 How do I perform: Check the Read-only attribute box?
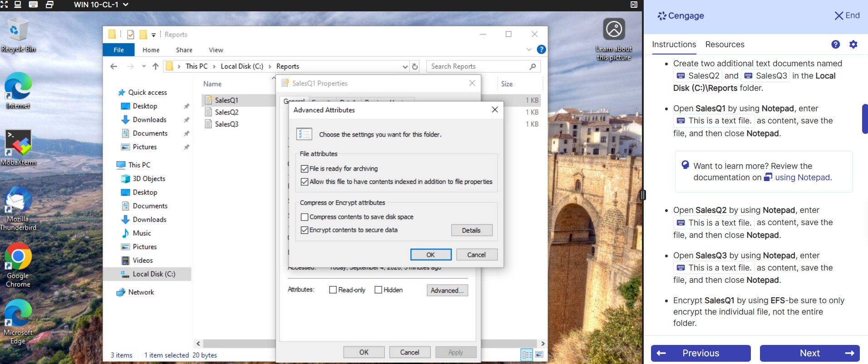pyautogui.click(x=333, y=290)
